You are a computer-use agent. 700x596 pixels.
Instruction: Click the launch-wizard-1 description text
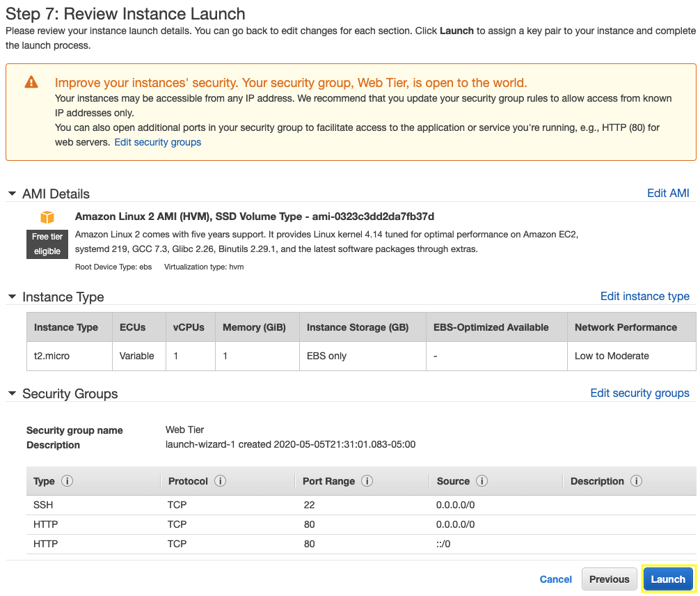291,444
